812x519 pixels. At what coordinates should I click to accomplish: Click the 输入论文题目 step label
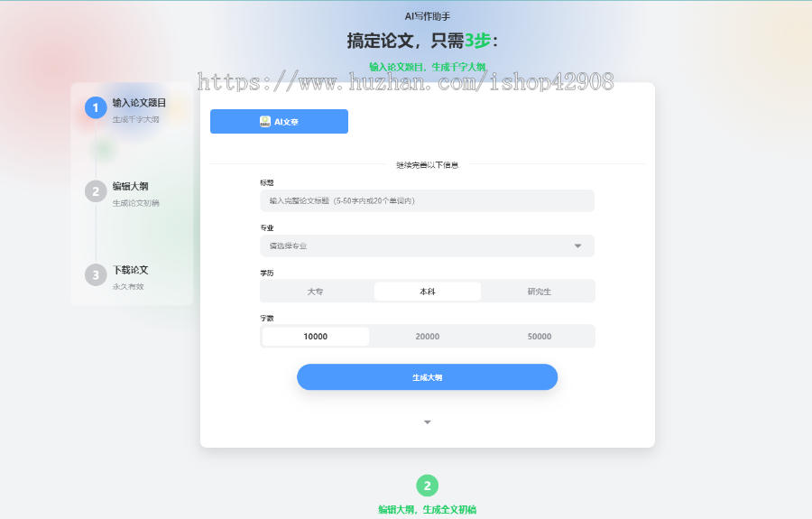(139, 103)
